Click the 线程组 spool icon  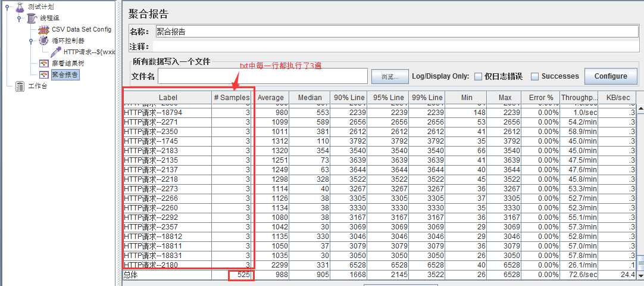32,18
